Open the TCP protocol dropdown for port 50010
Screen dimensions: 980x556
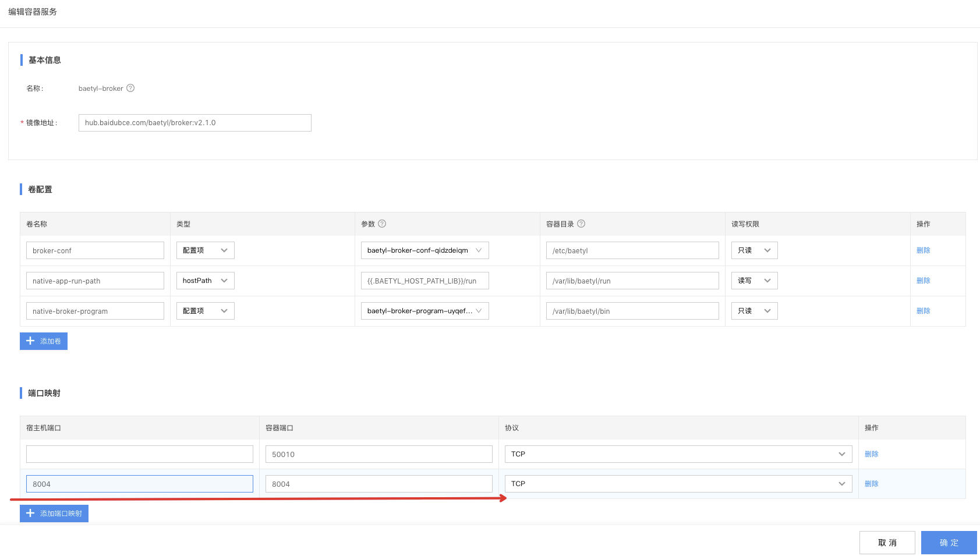pos(678,454)
